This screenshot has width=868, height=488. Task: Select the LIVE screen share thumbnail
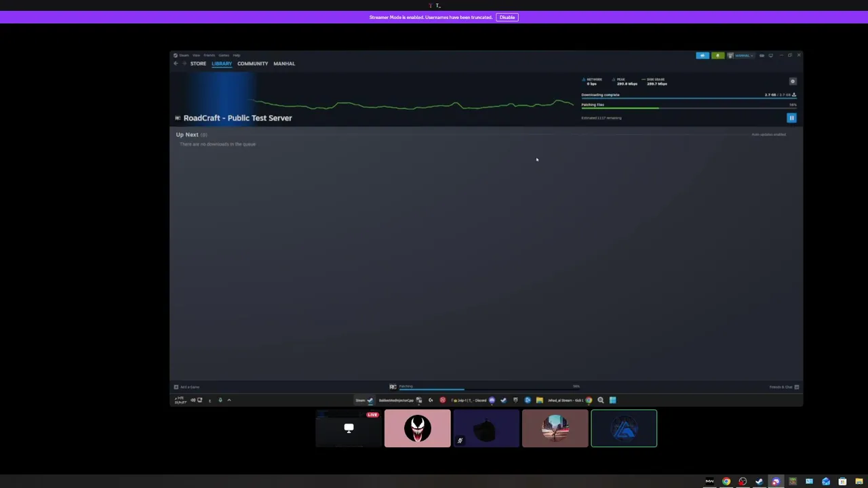coord(349,428)
